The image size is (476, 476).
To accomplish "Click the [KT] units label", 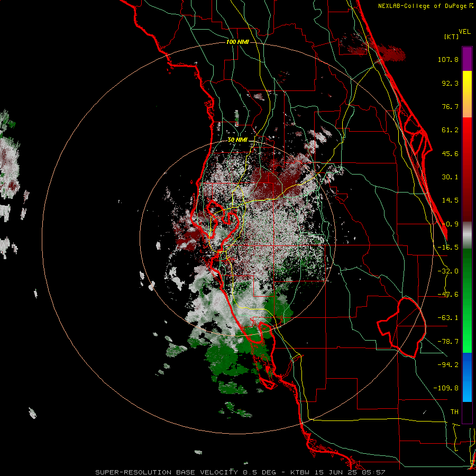I will 451,36.
